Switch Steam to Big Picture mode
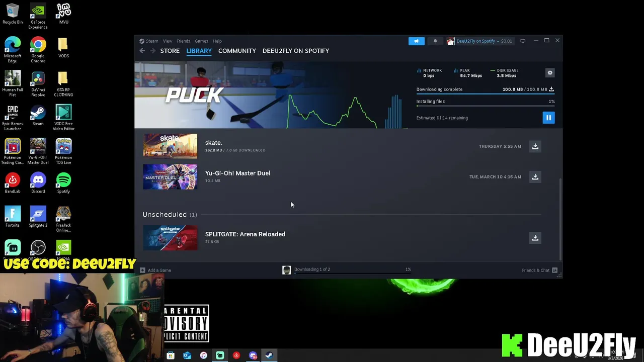Viewport: 644px width, 362px height. pos(523,41)
